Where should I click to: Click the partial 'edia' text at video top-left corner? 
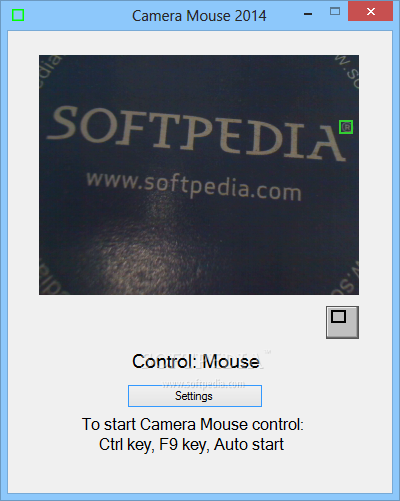[x=50, y=68]
